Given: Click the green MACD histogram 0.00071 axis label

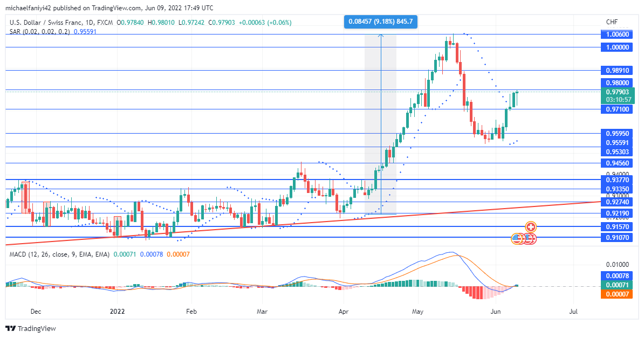Looking at the screenshot, I should tap(618, 285).
